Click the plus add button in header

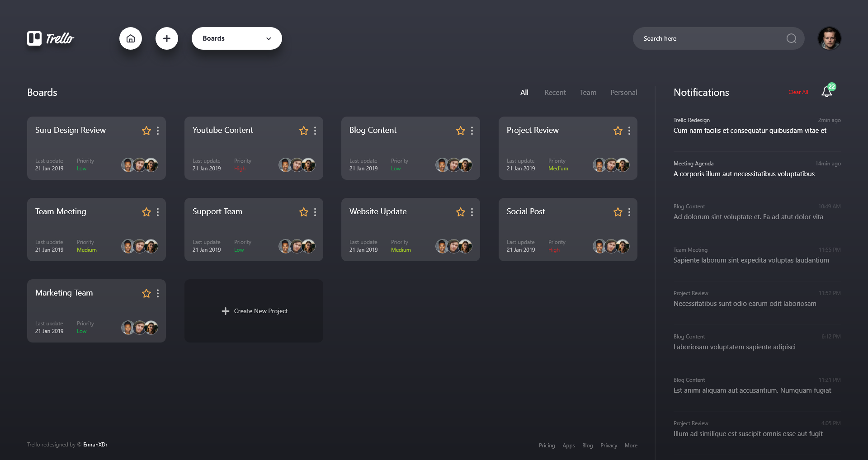[167, 38]
